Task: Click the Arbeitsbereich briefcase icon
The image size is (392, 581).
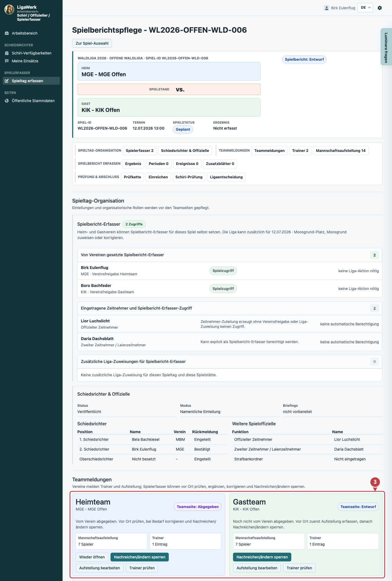Action: click(x=7, y=33)
